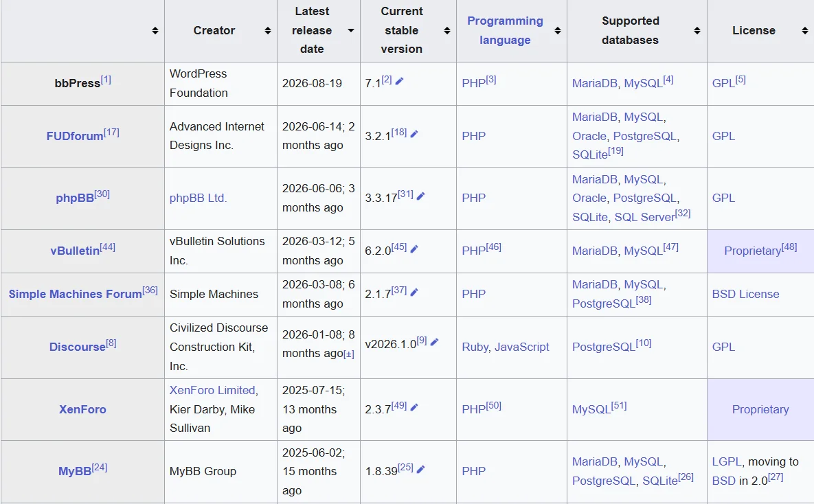Click Proprietary license link in XenForo row
The image size is (814, 504).
point(760,409)
